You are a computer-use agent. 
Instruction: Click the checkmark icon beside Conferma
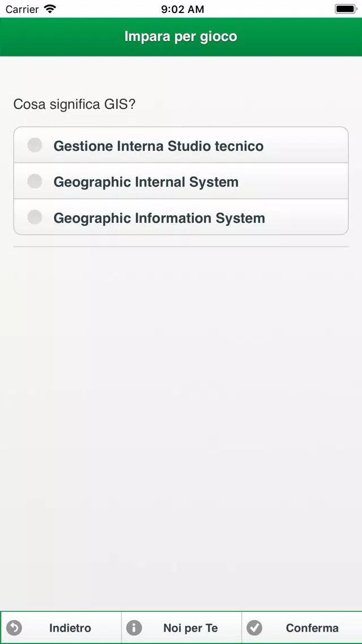tap(254, 628)
